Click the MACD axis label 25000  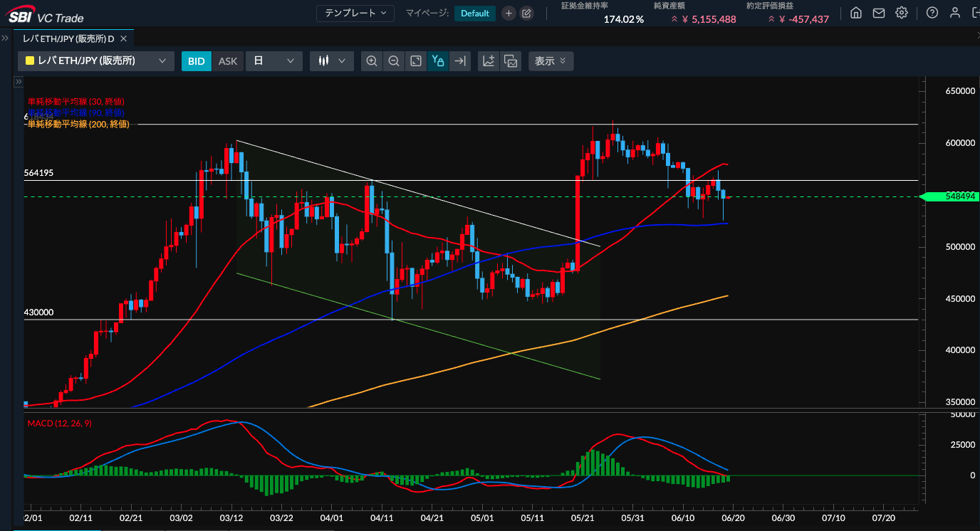pos(962,445)
